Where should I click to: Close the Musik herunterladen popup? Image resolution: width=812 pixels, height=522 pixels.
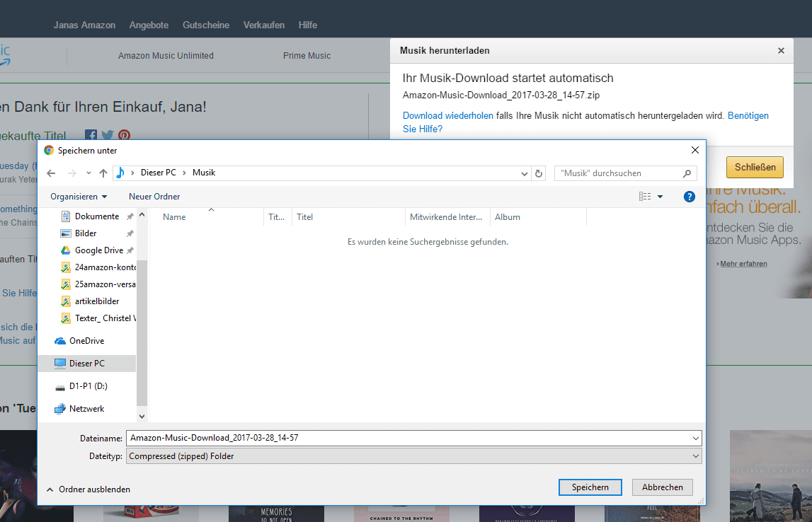pos(781,51)
